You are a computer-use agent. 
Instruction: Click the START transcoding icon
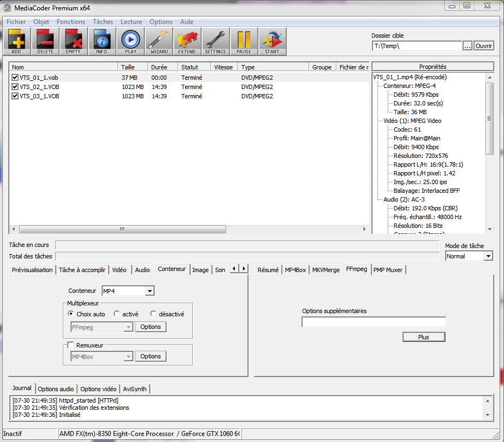[272, 42]
